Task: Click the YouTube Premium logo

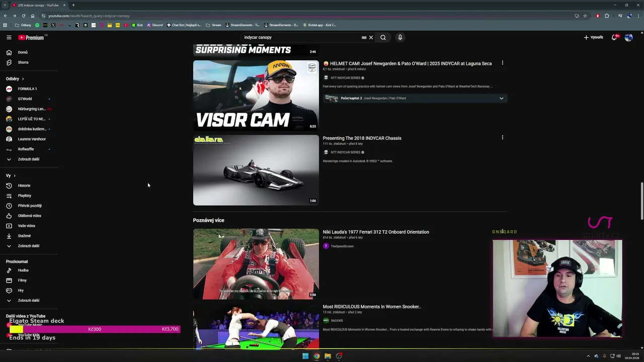Action: click(x=31, y=37)
